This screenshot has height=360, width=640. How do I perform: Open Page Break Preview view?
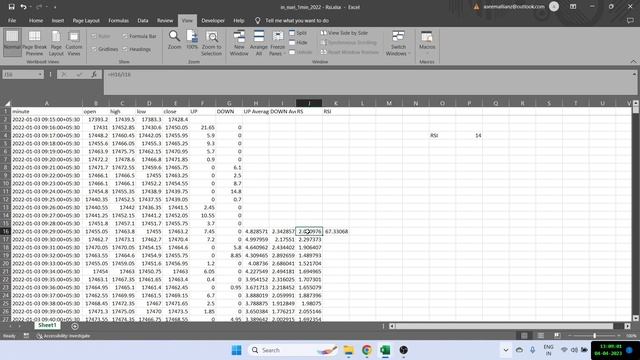34,43
